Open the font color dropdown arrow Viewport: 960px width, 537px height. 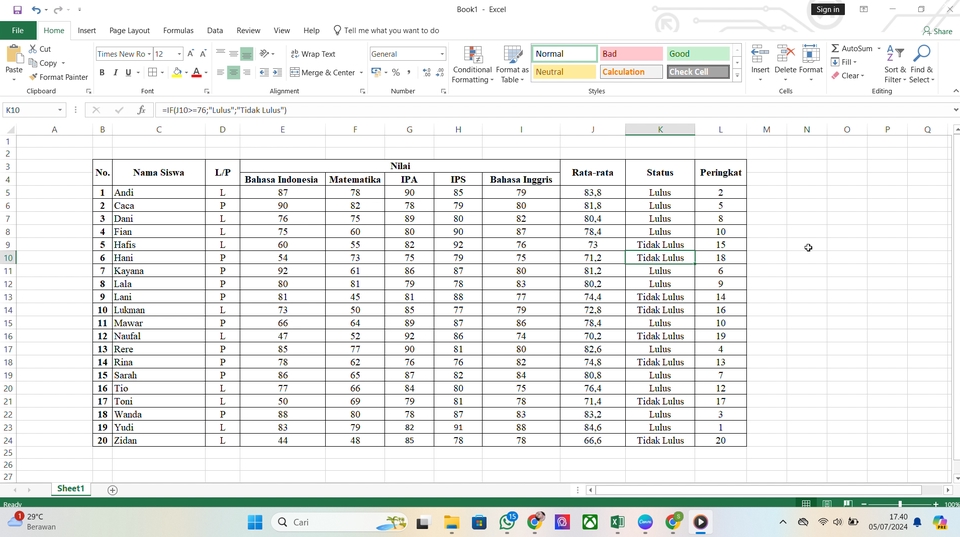click(206, 72)
